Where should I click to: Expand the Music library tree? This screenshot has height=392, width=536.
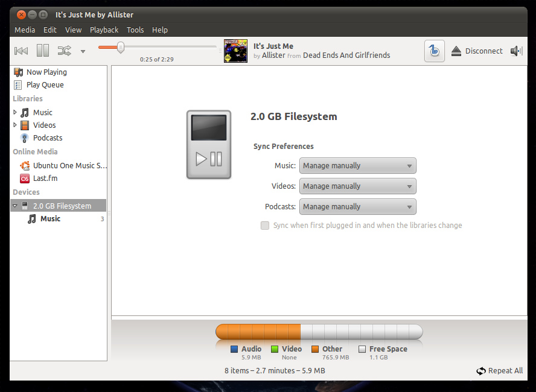[x=15, y=112]
